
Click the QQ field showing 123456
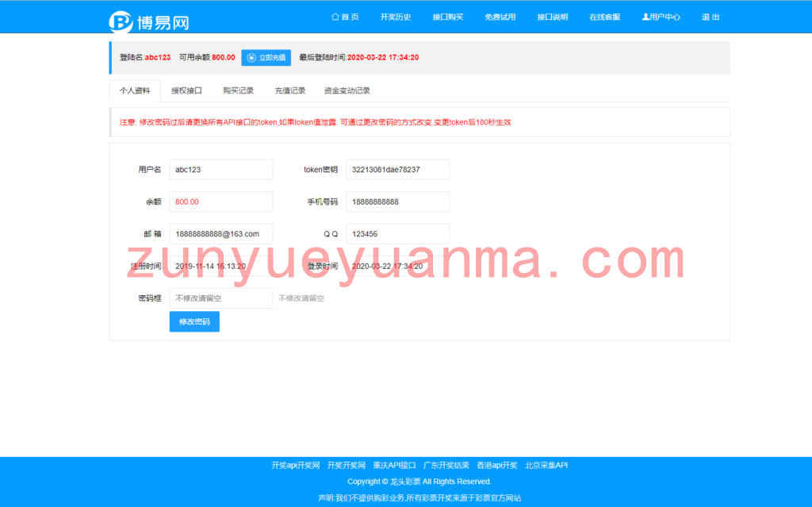(x=397, y=234)
